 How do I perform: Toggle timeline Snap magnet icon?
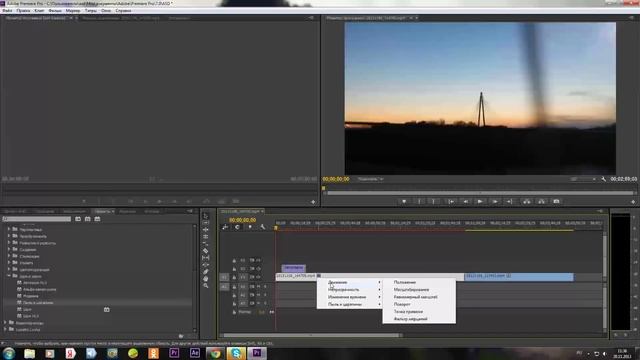click(237, 227)
